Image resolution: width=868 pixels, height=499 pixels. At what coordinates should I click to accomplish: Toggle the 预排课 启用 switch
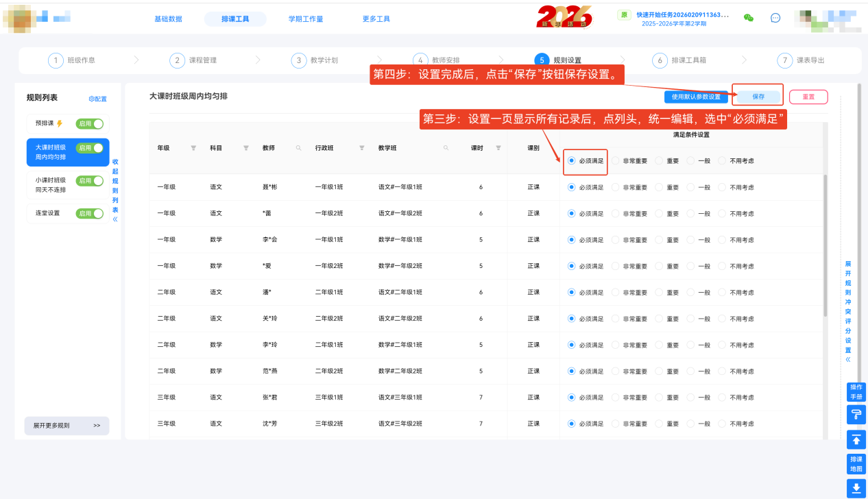tap(90, 124)
